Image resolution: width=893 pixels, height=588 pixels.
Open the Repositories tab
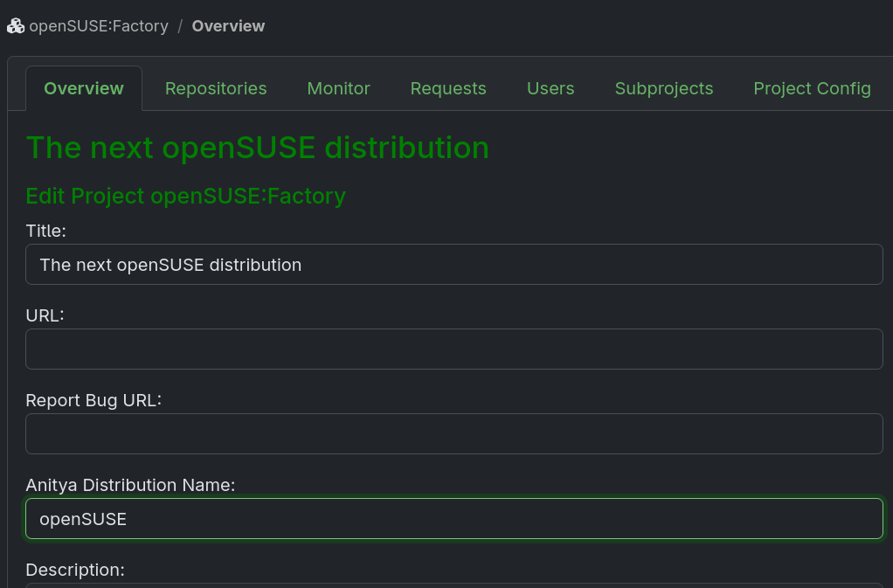[x=216, y=88]
